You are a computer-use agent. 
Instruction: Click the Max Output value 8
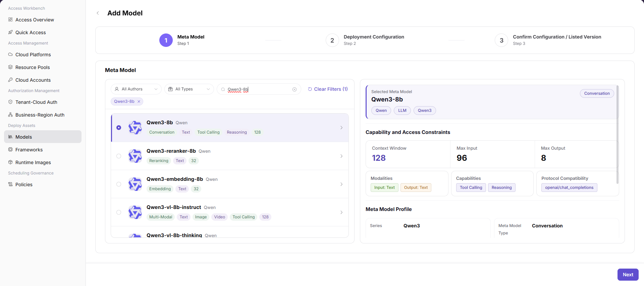tap(544, 158)
